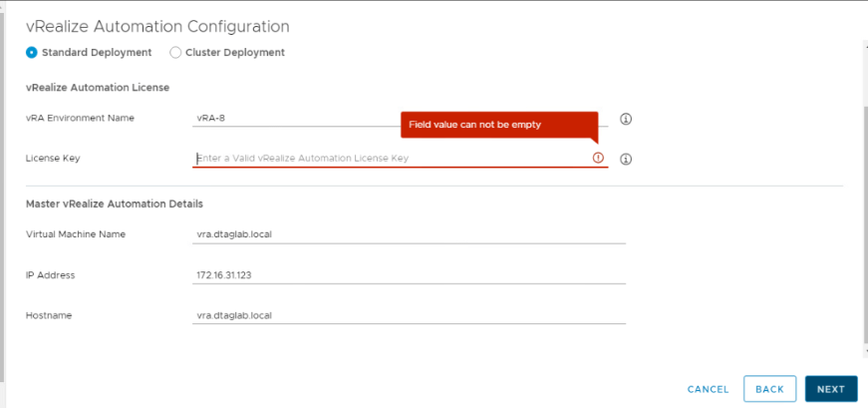Click the NEXT button
The image size is (868, 408).
coord(830,389)
